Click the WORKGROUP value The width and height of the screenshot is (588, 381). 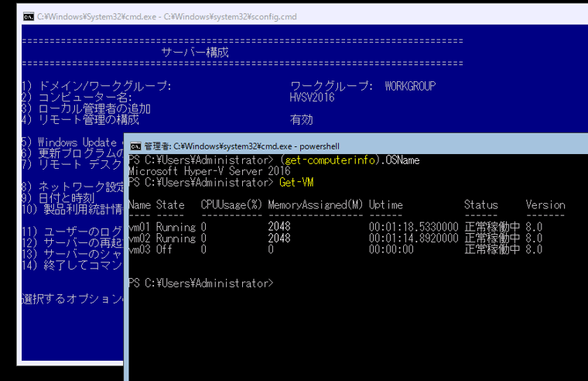click(410, 86)
